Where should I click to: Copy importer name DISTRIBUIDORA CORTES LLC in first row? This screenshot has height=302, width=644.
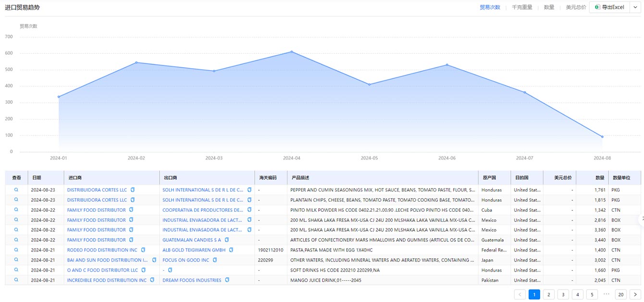133,190
